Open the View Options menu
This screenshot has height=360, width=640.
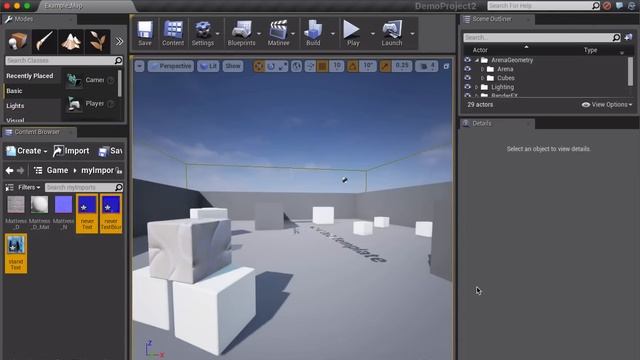coord(607,105)
